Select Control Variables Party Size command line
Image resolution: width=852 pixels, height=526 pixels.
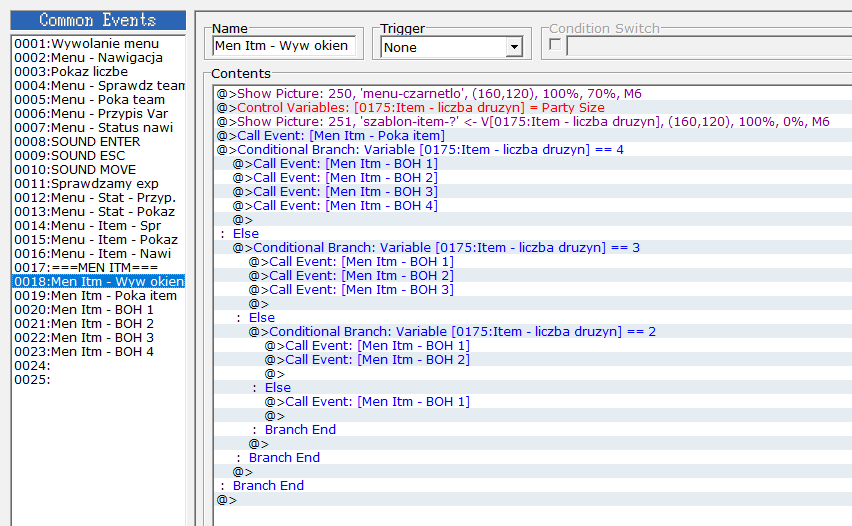tap(533, 108)
